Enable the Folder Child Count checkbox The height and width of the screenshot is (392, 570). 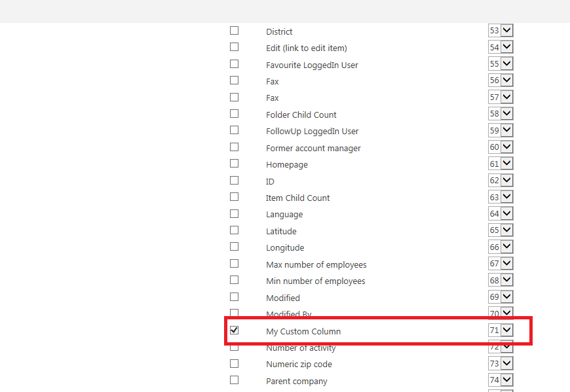[234, 114]
